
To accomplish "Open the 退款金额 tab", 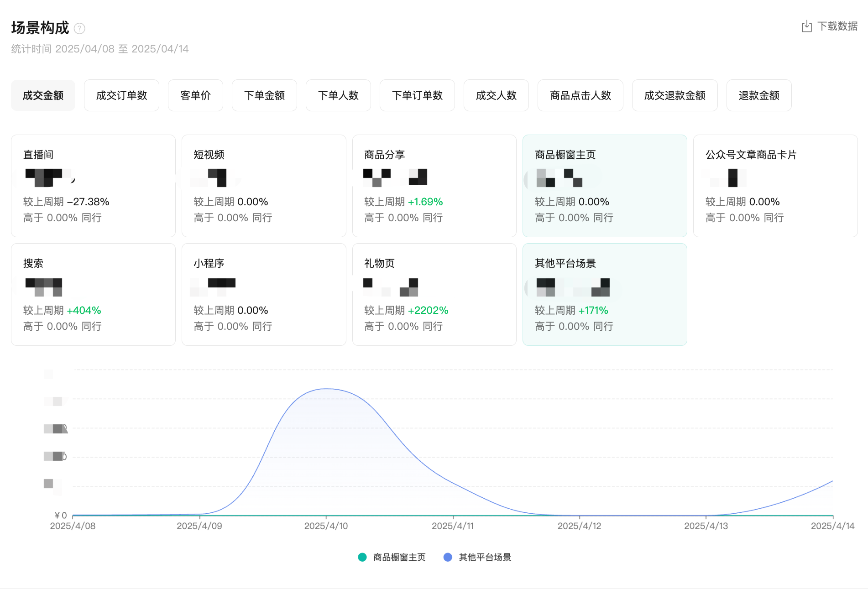I will (758, 95).
